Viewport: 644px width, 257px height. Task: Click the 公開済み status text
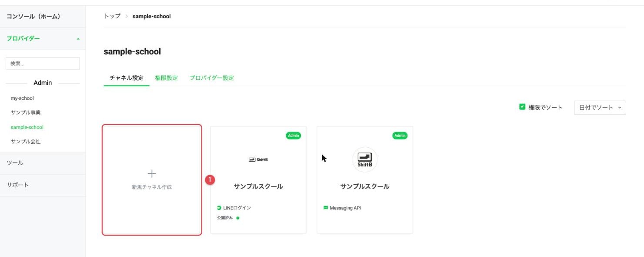pos(225,218)
